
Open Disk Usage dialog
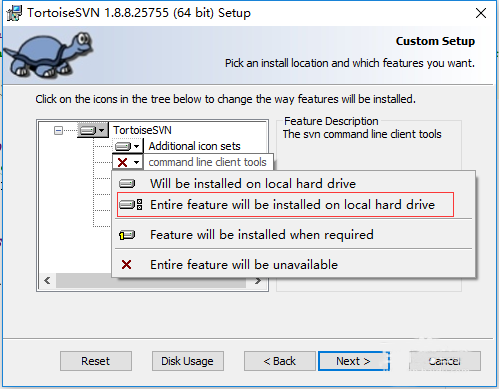click(188, 361)
